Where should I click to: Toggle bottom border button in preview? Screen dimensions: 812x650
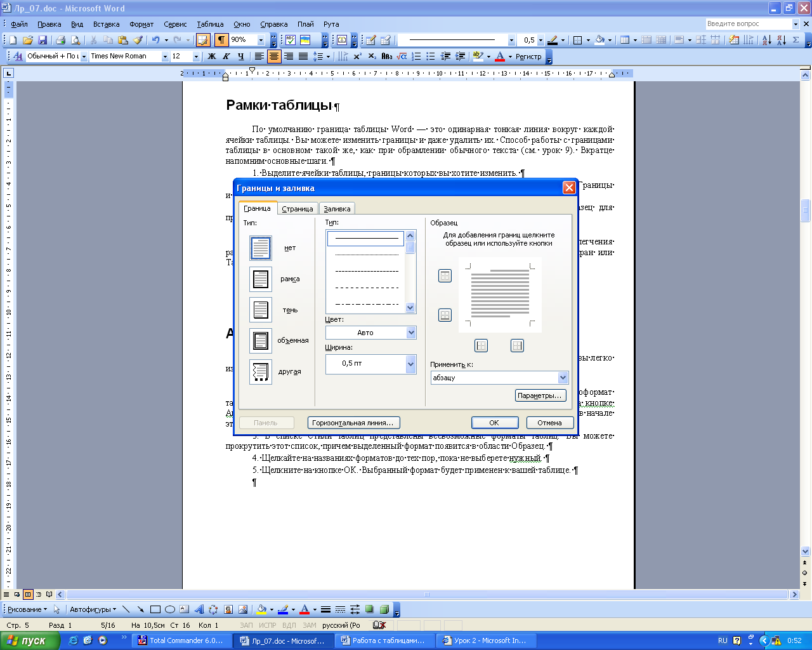click(x=445, y=315)
